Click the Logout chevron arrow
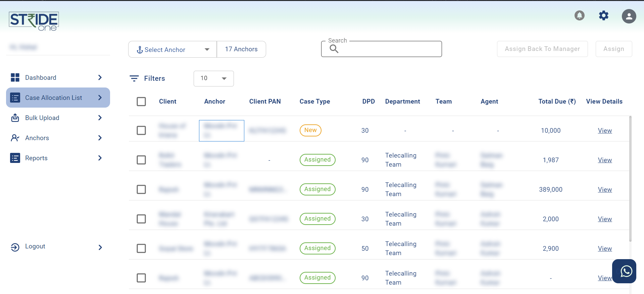The width and height of the screenshot is (644, 294). [x=100, y=247]
